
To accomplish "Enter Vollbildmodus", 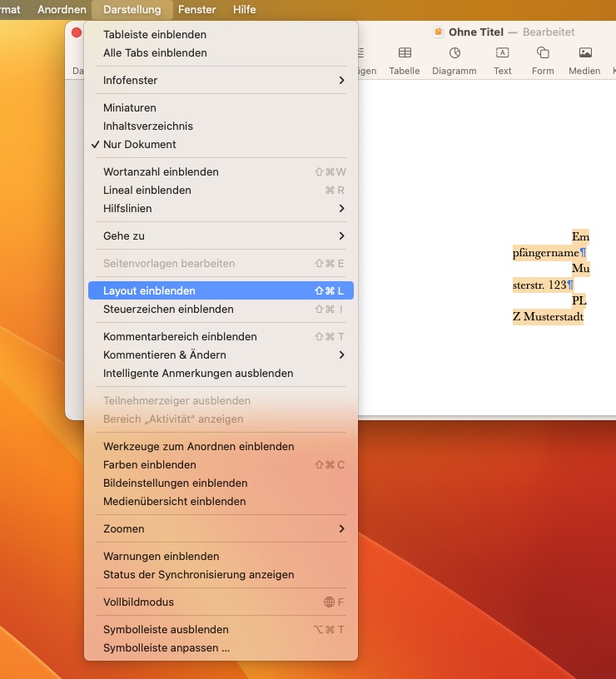I will coord(139,602).
